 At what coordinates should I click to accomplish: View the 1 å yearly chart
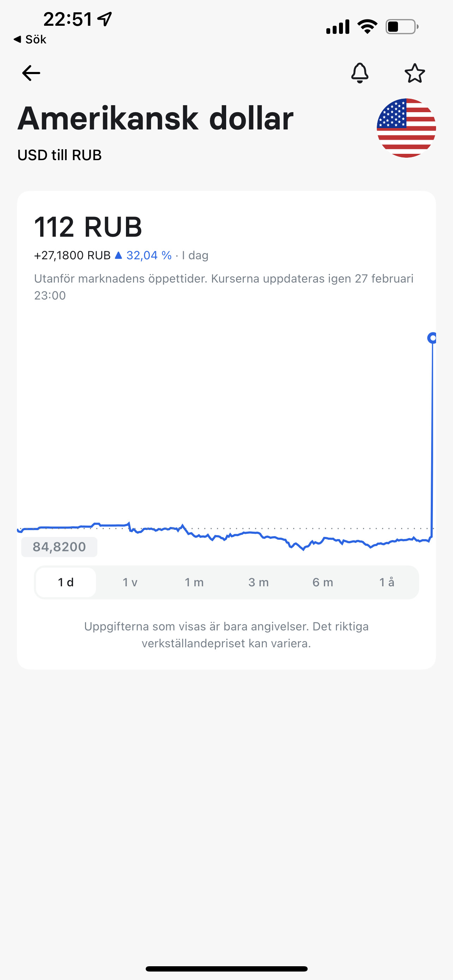tap(386, 582)
